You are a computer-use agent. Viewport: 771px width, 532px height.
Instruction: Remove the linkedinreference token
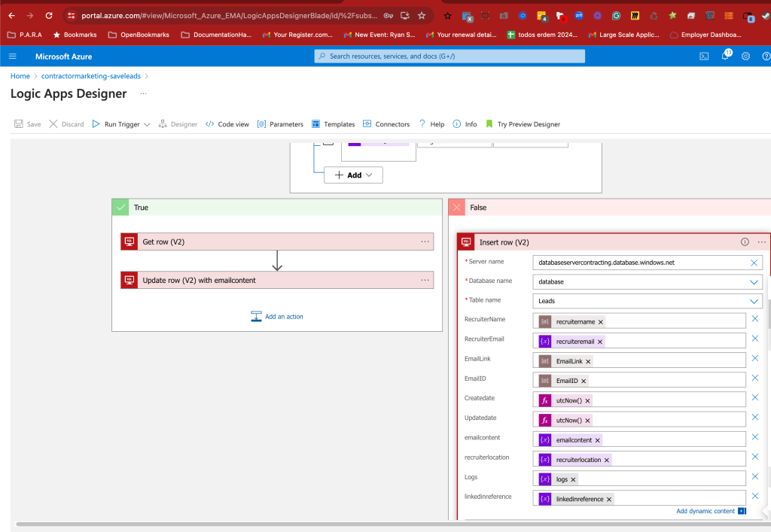pyautogui.click(x=608, y=499)
